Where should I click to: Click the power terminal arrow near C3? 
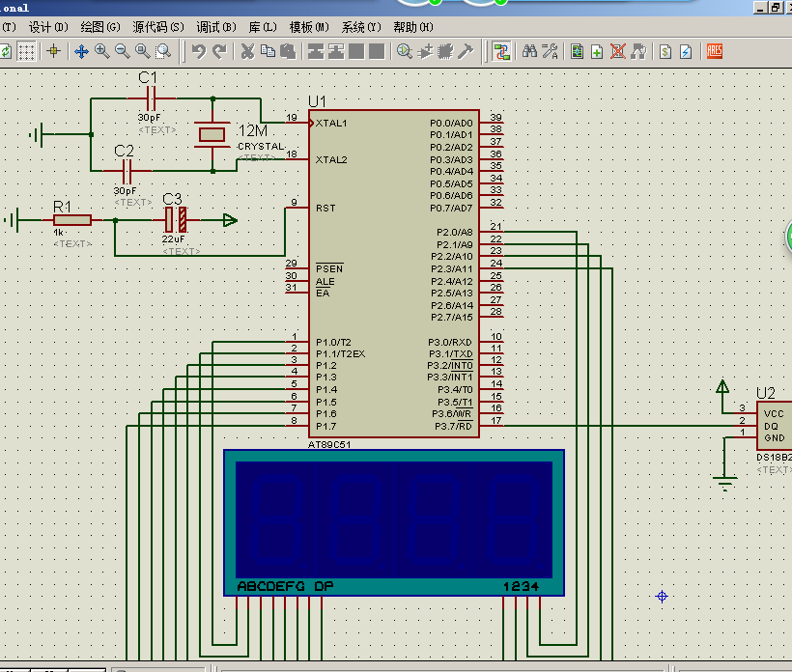230,220
